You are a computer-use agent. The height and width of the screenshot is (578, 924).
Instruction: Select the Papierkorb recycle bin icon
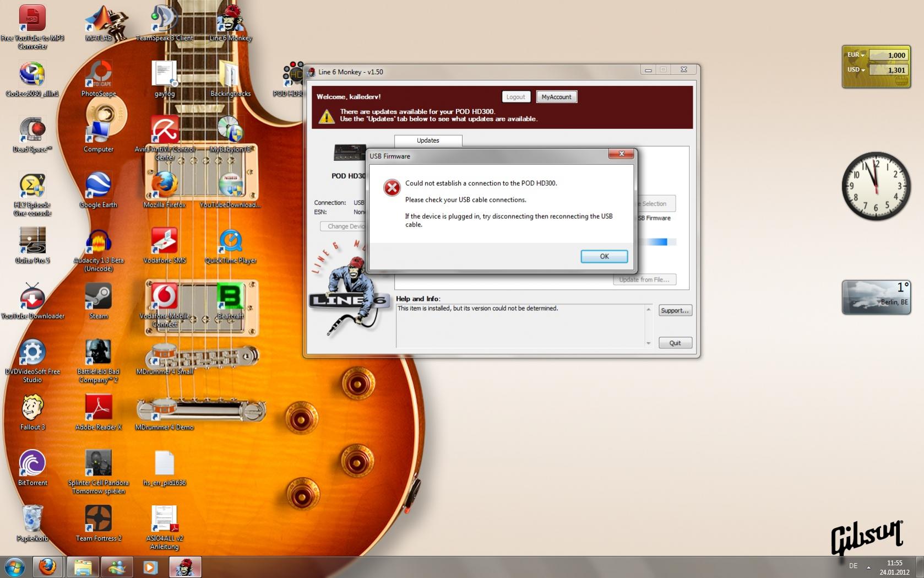(32, 524)
